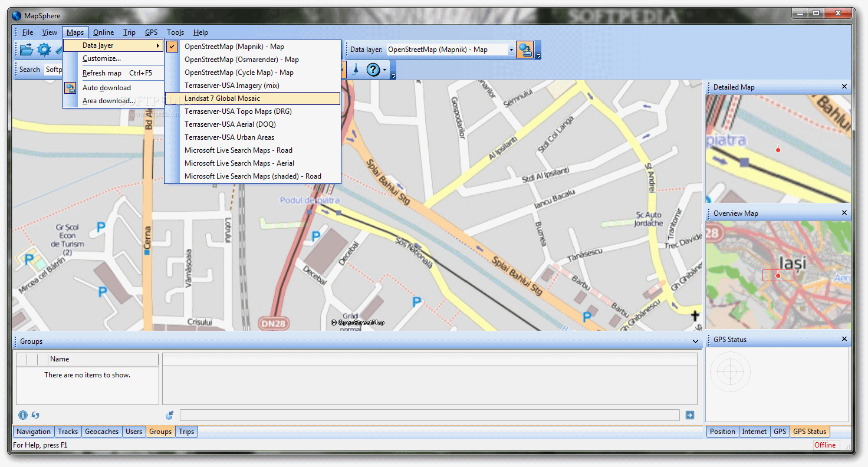Select Refresh map menu entry
The width and height of the screenshot is (868, 467).
click(x=113, y=73)
